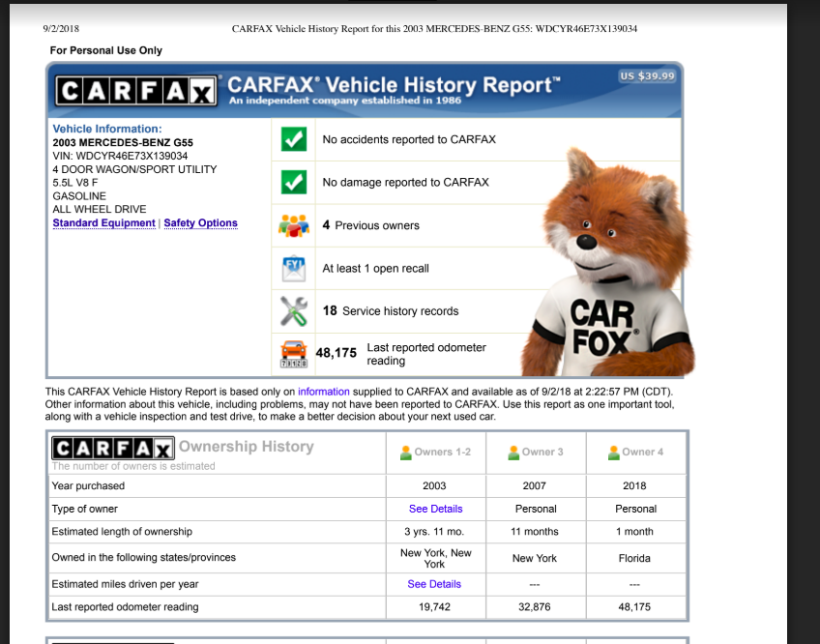Click the orange car odometer icon
820x644 pixels.
[294, 354]
